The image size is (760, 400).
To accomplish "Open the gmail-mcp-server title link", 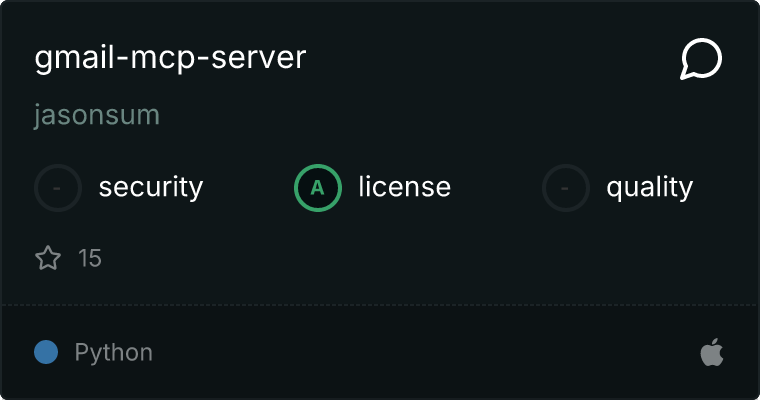I will pyautogui.click(x=170, y=58).
